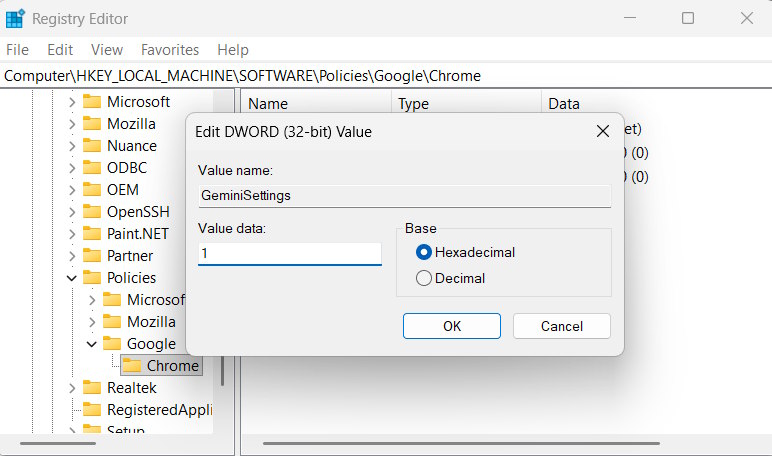
Task: Click the Microsoft folder icon under SOFTWARE
Action: 92,101
